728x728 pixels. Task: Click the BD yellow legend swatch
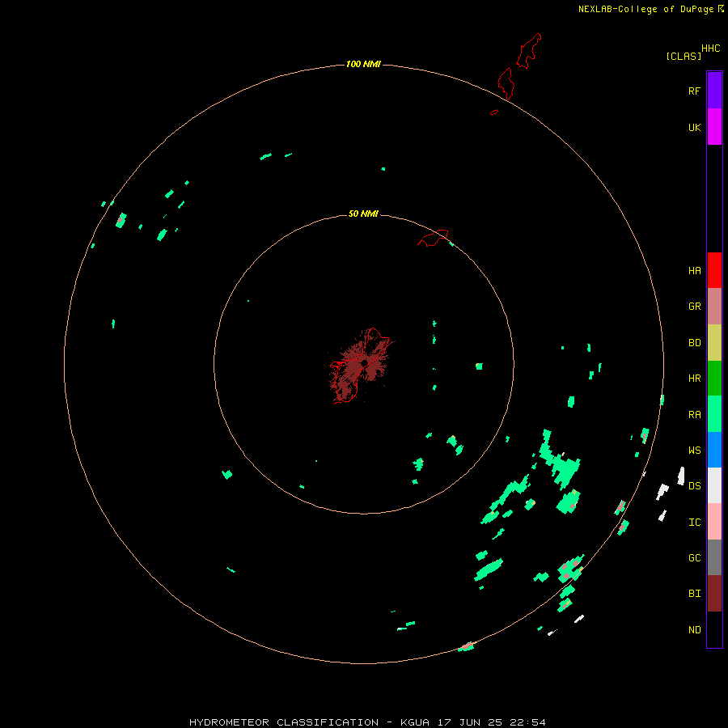(x=714, y=343)
